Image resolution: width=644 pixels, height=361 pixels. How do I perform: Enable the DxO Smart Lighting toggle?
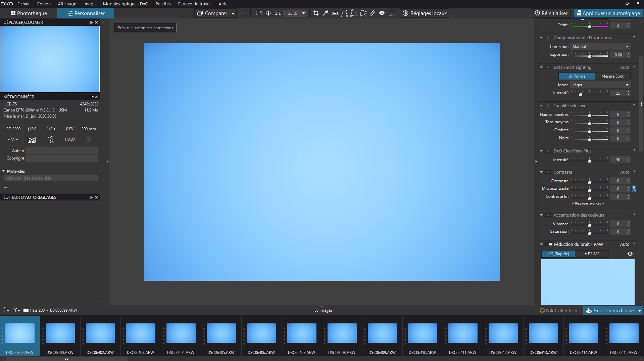pyautogui.click(x=549, y=67)
